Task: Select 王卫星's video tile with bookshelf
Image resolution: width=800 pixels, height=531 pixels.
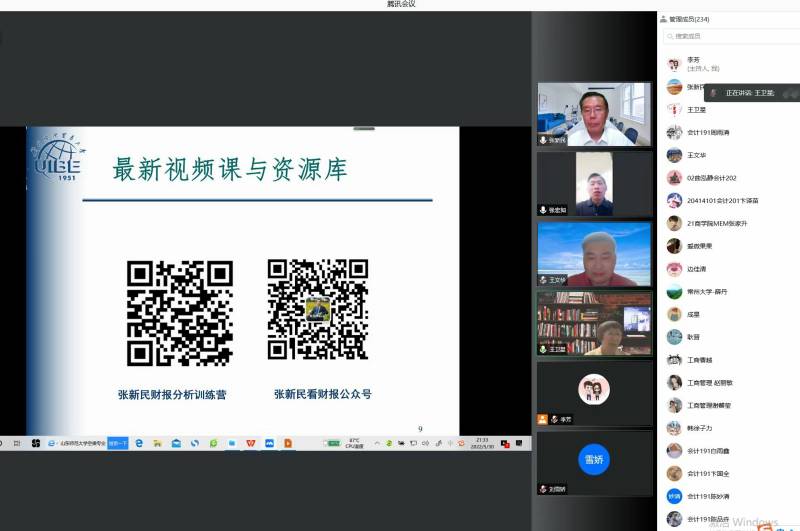Action: coord(594,323)
